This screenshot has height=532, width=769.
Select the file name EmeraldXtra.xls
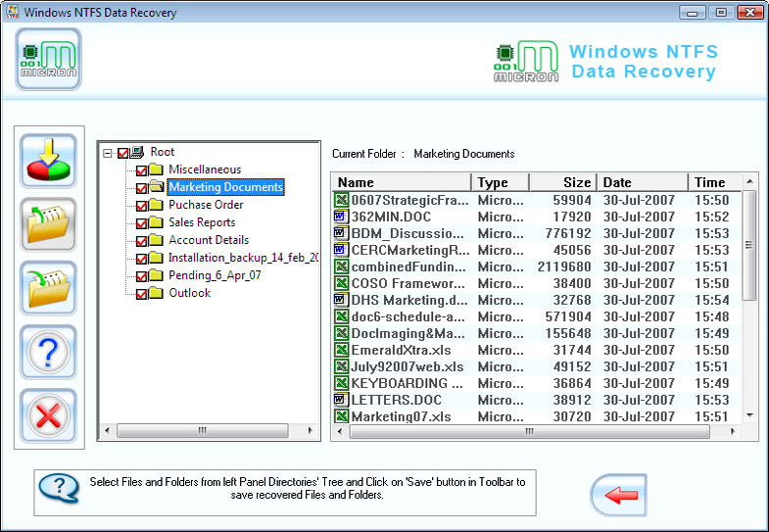coord(402,350)
